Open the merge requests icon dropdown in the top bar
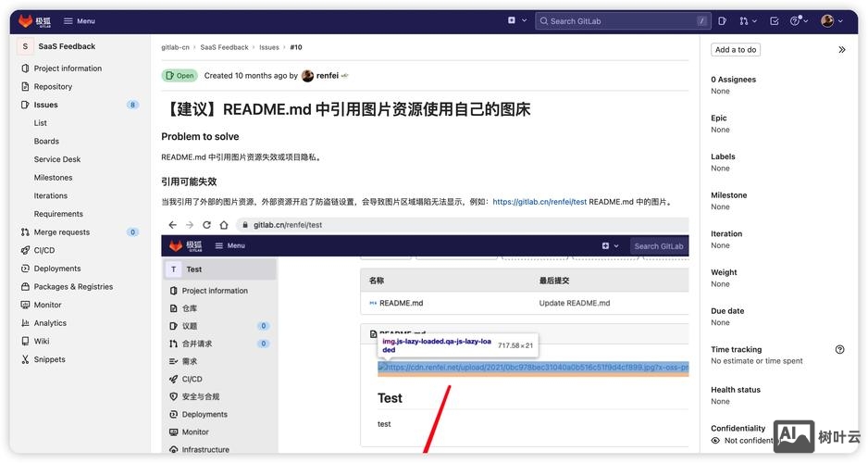The width and height of the screenshot is (868, 463). pos(748,21)
